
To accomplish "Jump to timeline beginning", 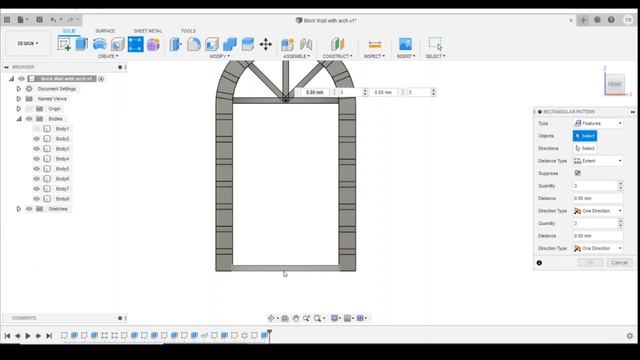I will pyautogui.click(x=7, y=336).
